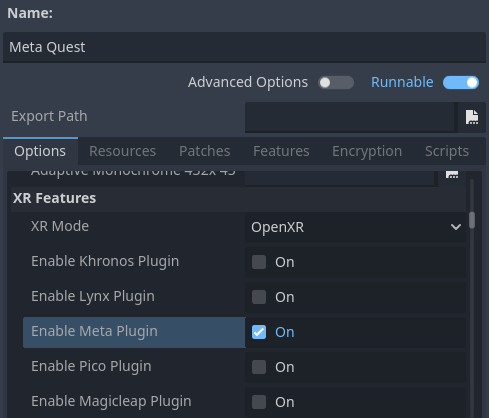This screenshot has width=489, height=418.
Task: Enable the Khronos Plugin checkbox
Action: [x=259, y=262]
